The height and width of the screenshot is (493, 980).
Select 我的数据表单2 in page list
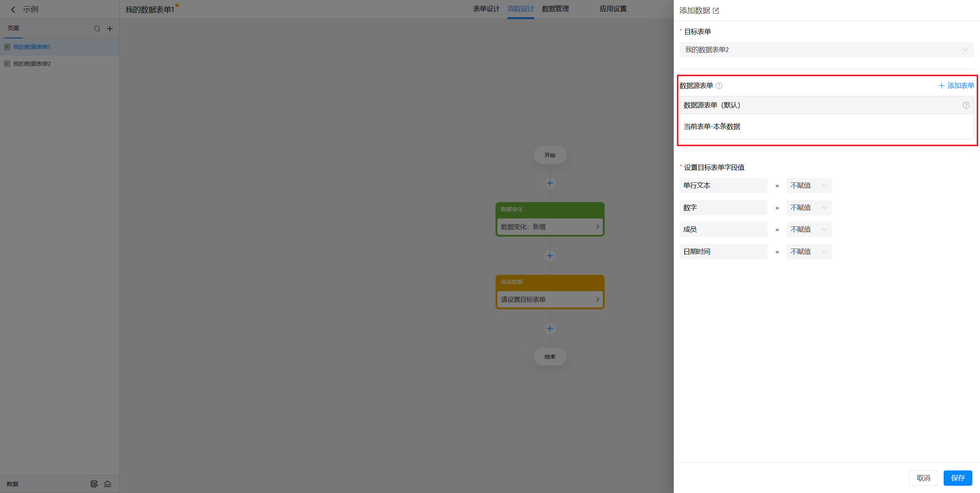click(x=32, y=64)
